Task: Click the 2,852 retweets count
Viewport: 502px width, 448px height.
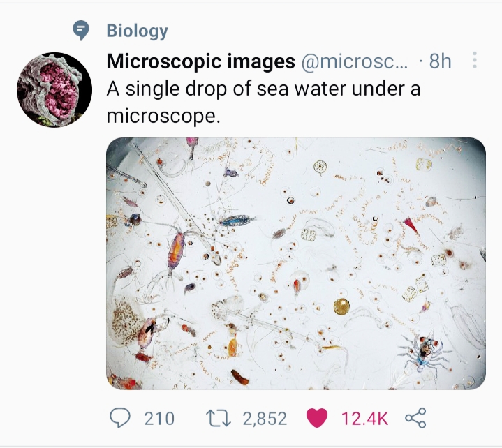Action: 265,418
